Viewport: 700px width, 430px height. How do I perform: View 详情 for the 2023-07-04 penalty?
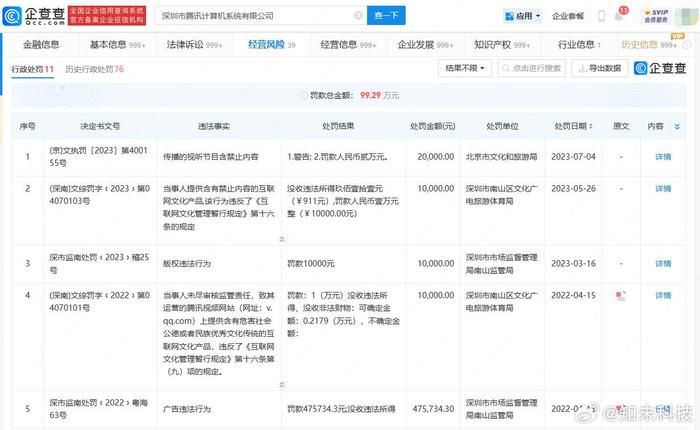(x=662, y=157)
